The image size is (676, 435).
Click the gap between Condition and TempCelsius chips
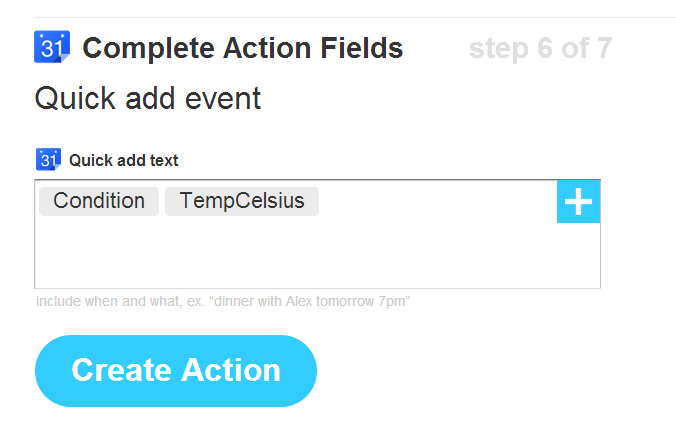coord(162,201)
